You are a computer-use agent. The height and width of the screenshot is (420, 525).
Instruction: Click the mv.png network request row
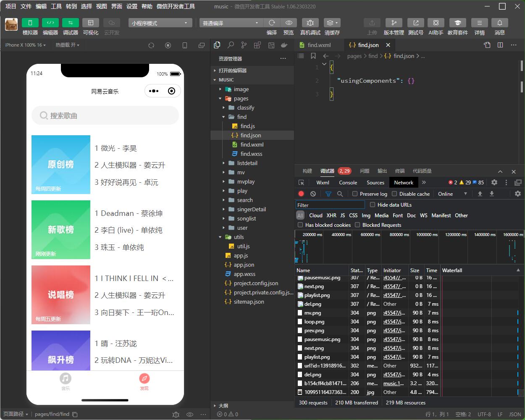point(409,312)
